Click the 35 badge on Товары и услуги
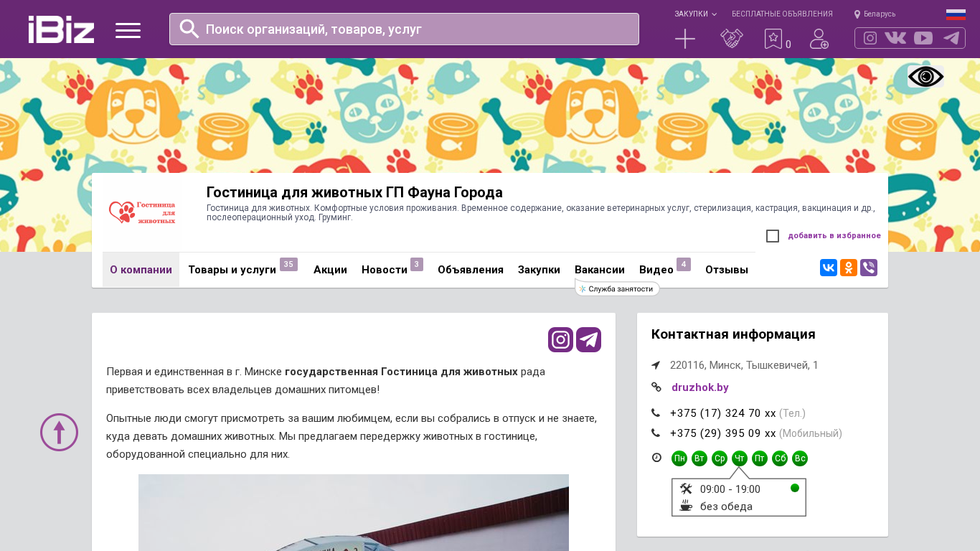The width and height of the screenshot is (980, 551). click(288, 264)
